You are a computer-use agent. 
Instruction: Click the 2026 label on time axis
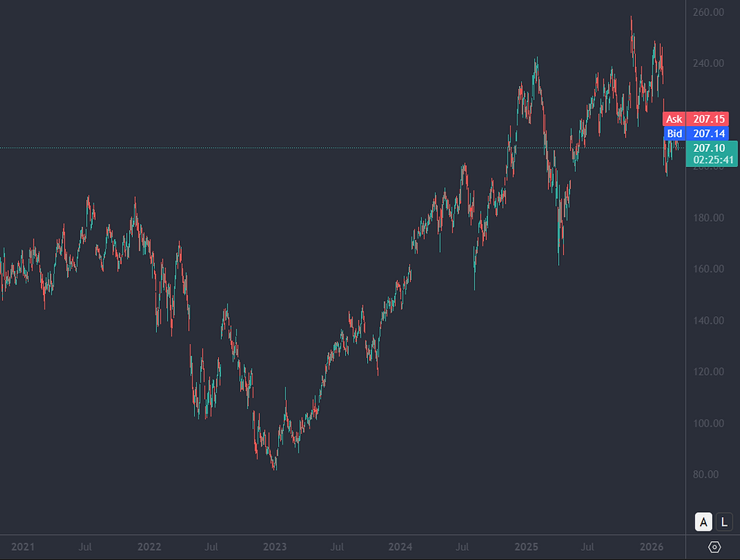point(652,546)
